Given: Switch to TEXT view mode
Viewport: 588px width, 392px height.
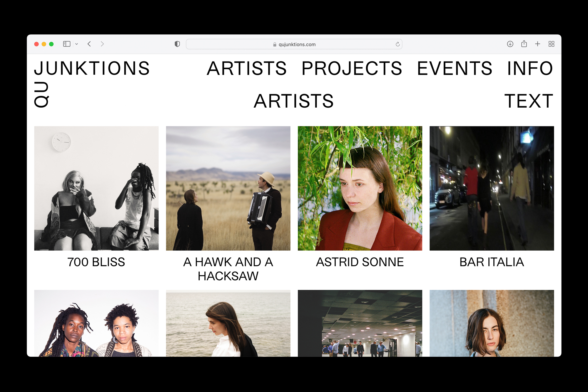Looking at the screenshot, I should click(x=528, y=101).
